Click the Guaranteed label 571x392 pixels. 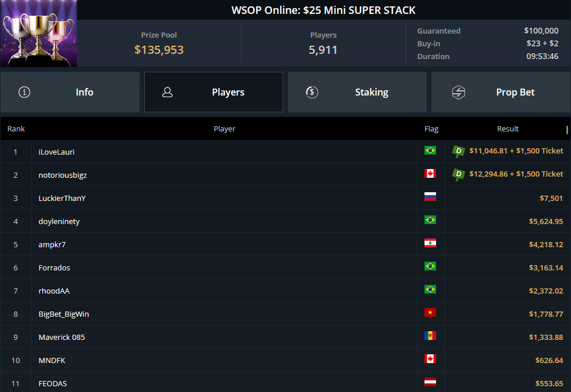[439, 31]
